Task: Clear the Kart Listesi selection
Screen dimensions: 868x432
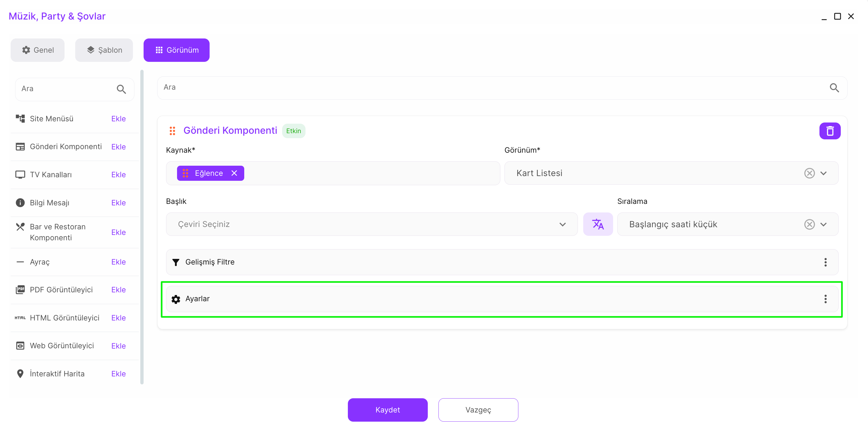Action: tap(809, 173)
